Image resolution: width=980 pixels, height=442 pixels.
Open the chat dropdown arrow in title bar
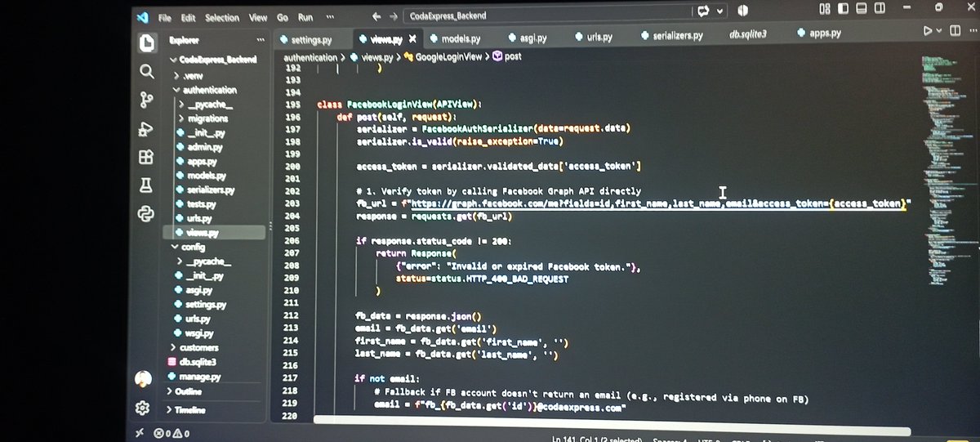[719, 11]
